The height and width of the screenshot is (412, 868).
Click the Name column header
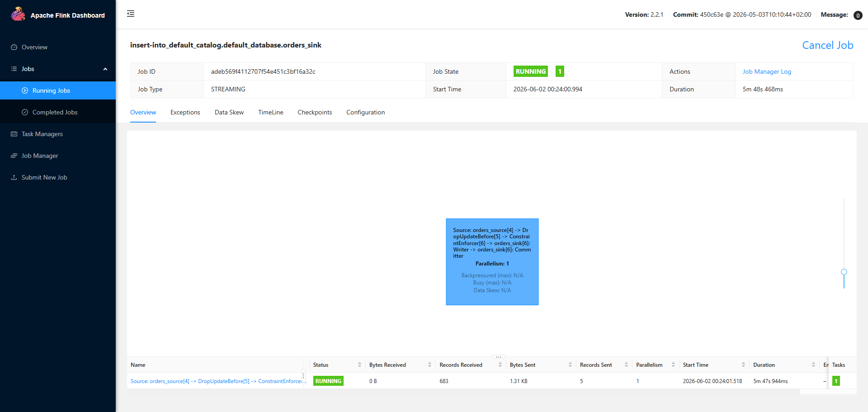[x=138, y=365]
